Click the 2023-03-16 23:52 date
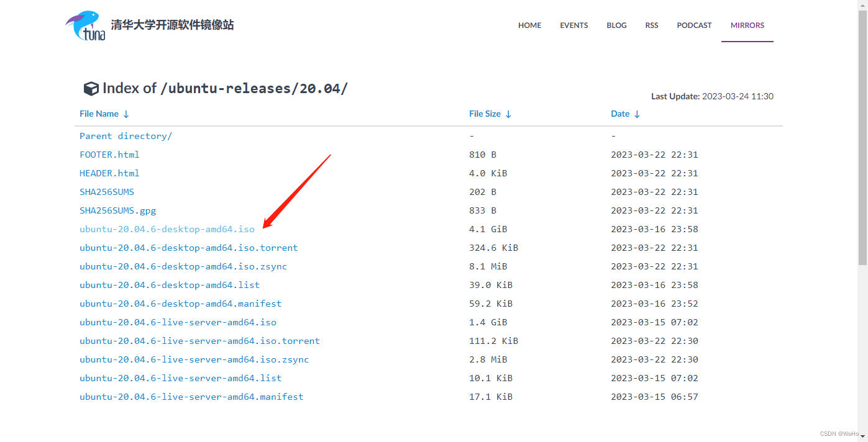The height and width of the screenshot is (442, 868). point(654,304)
